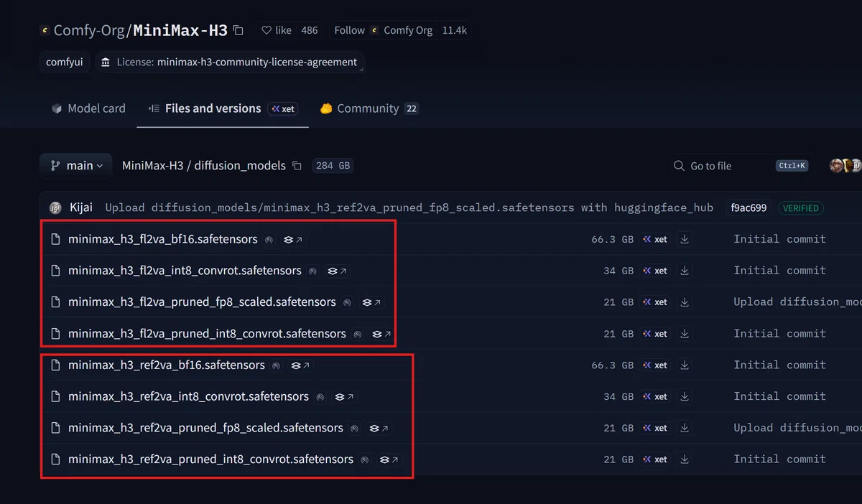Open the minimax-h3-community-license-agreement license tag
This screenshot has width=862, height=504.
(229, 62)
